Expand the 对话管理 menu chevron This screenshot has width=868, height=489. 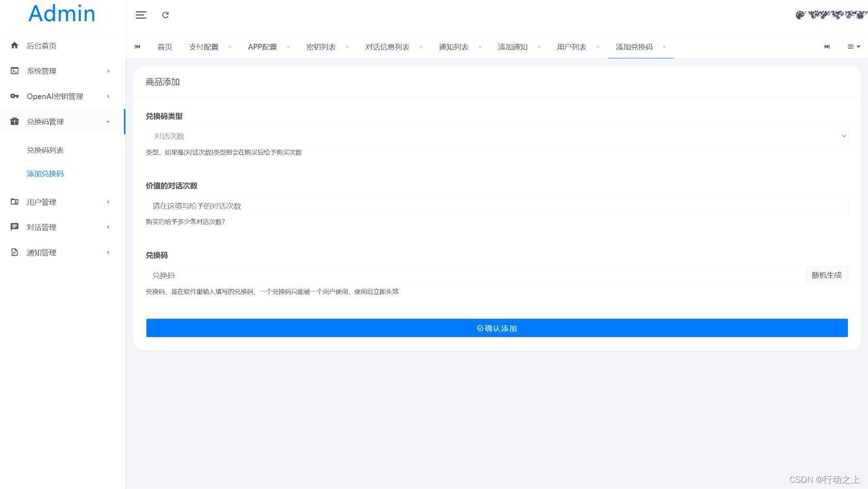point(108,227)
